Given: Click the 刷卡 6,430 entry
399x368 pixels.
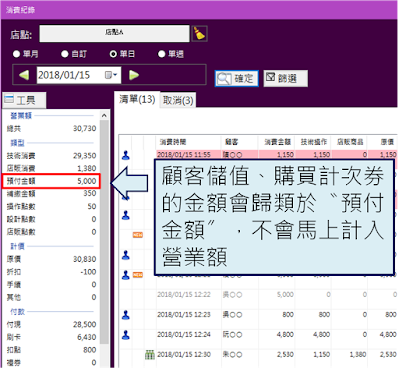Looking at the screenshot, I should click(x=51, y=337).
